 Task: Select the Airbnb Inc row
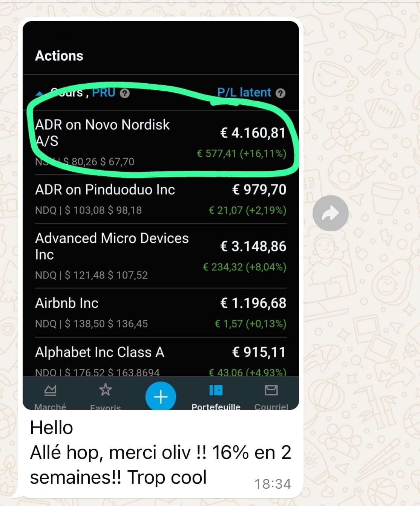161,313
